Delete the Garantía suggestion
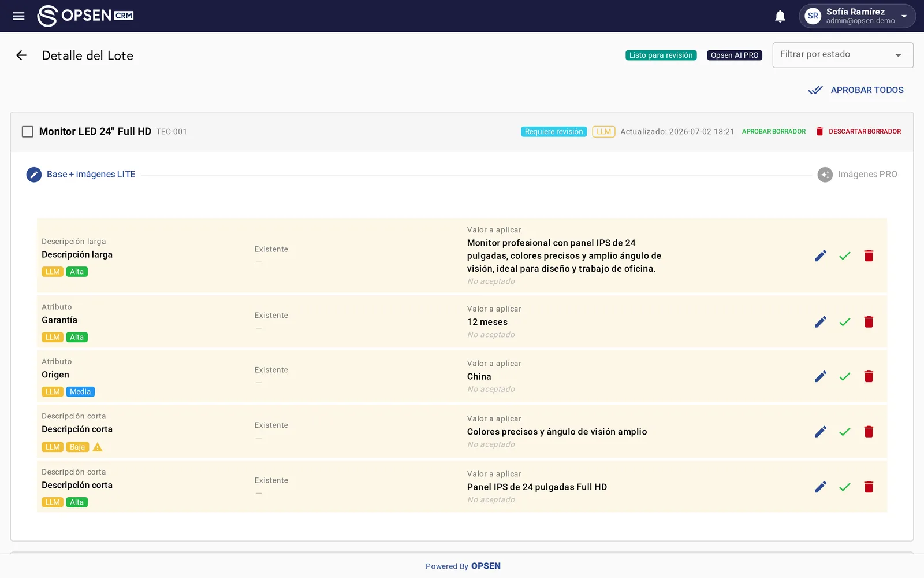Screen dimensions: 924x578 coord(869,322)
